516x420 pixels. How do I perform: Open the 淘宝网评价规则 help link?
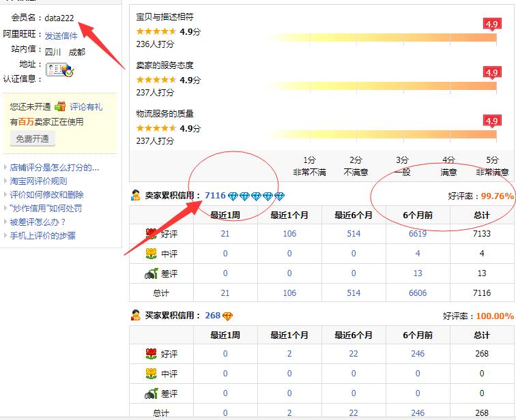38,181
